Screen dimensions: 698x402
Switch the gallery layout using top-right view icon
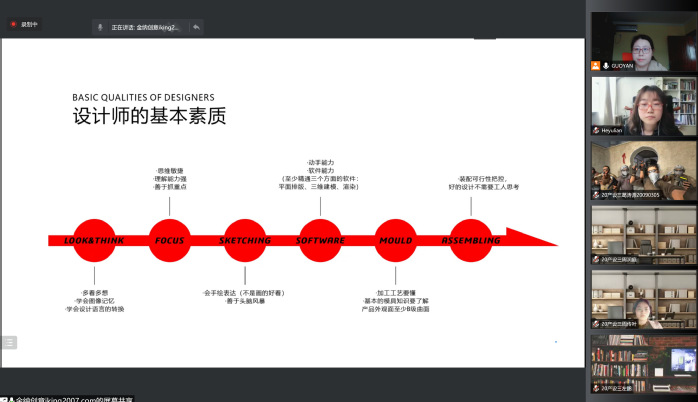(x=688, y=4)
